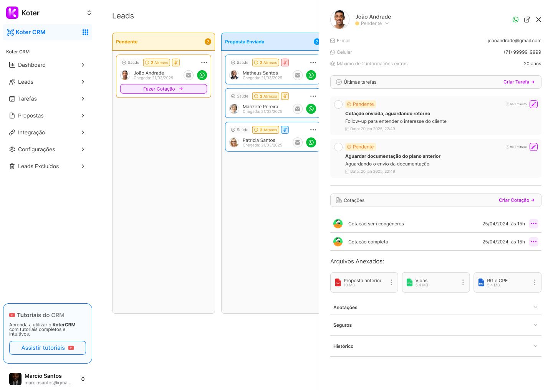Open three-dot menu on Patricia Santos card

[313, 130]
